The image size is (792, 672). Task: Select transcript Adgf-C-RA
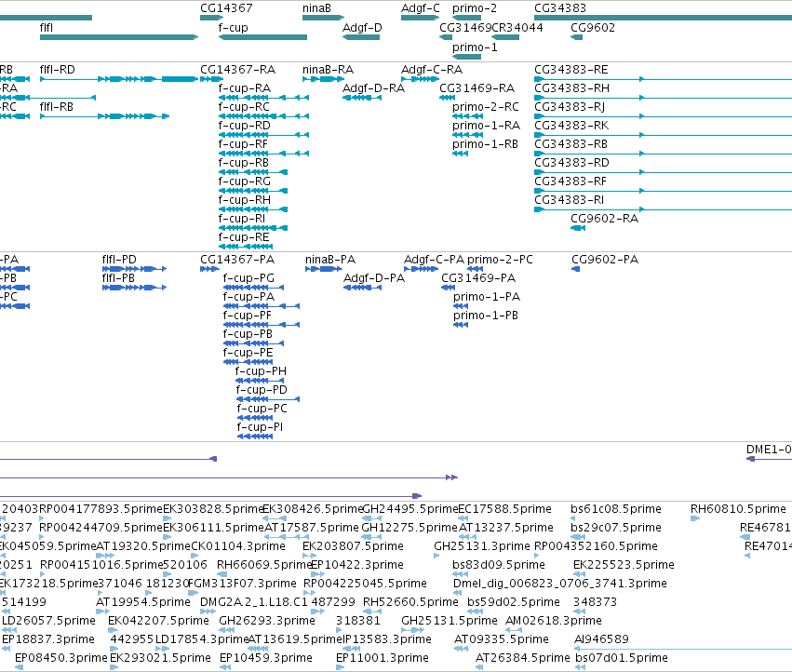[421, 79]
